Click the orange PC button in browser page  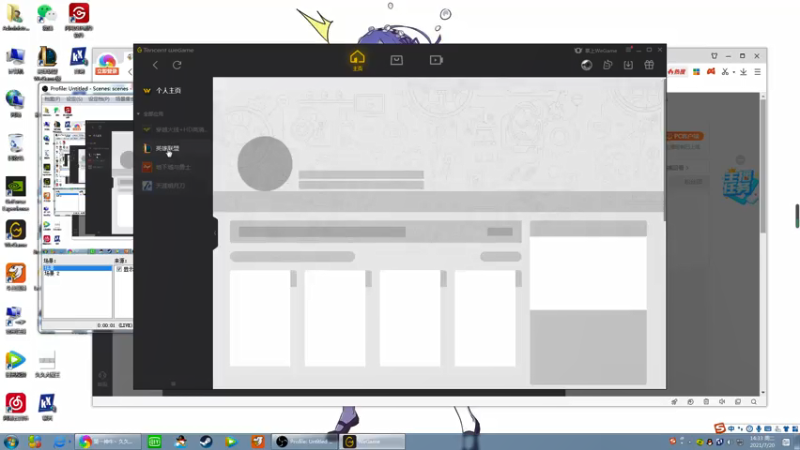(685, 136)
